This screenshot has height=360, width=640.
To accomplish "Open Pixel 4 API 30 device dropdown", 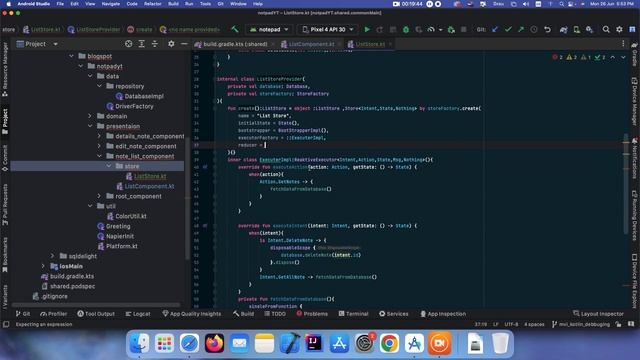I will 328,29.
